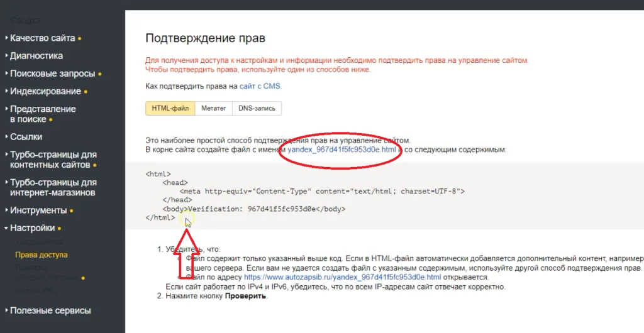Click the meta http-equiv code line
Screen dimensions: 644x333
point(322,191)
